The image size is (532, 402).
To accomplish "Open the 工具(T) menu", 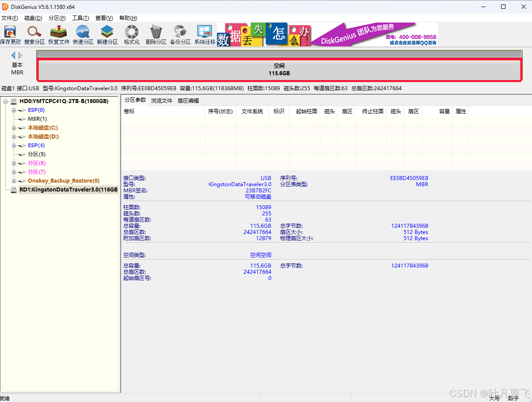I will tap(80, 18).
